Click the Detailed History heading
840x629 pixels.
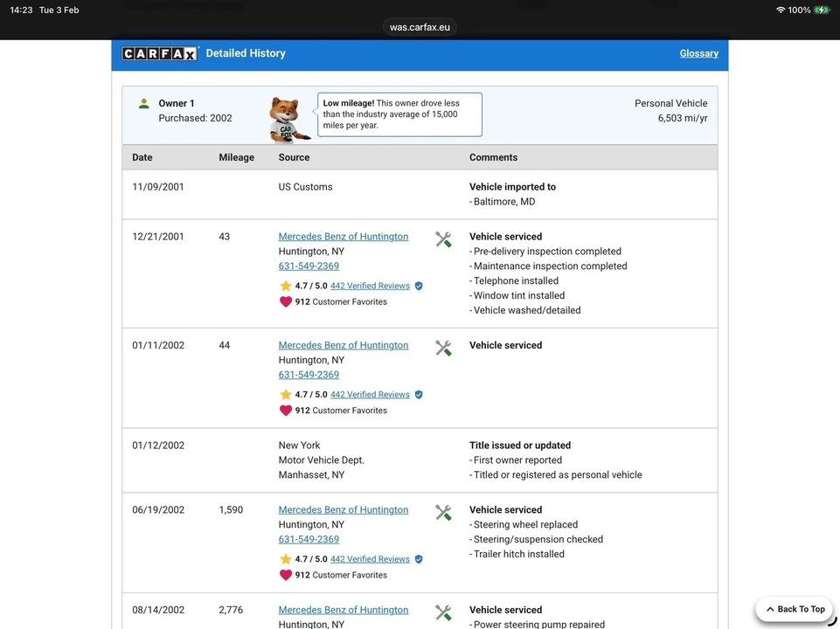pyautogui.click(x=246, y=53)
